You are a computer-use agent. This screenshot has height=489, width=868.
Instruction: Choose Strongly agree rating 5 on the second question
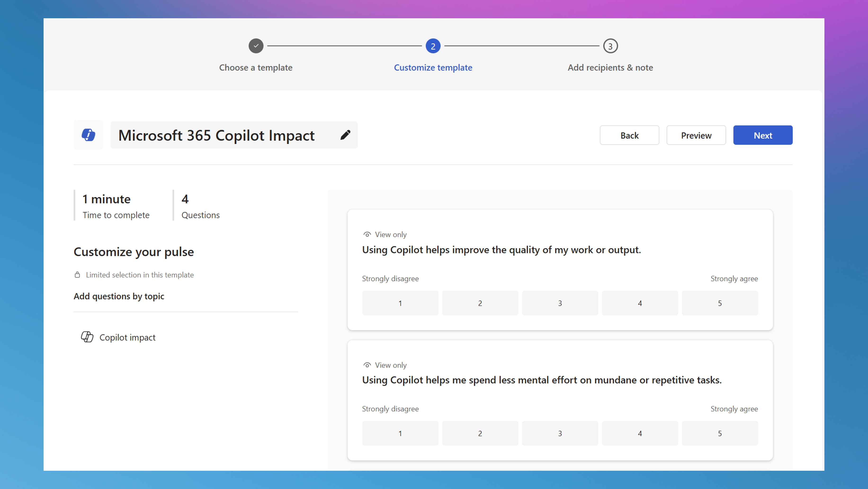(x=720, y=433)
